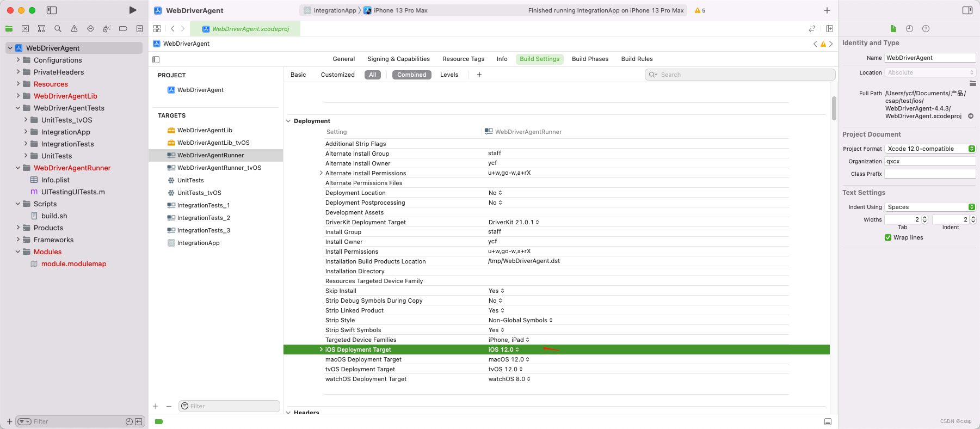Filter navigator by source control status
This screenshot has width=980, height=429.
pos(138,421)
